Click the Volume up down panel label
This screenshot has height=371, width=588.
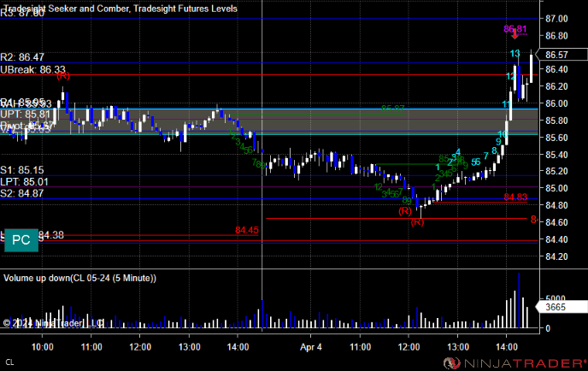pyautogui.click(x=79, y=278)
